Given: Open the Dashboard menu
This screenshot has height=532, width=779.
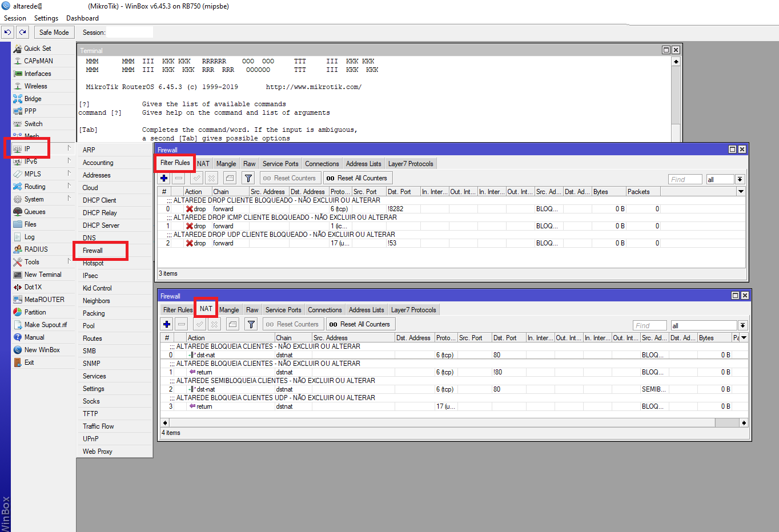Looking at the screenshot, I should point(82,18).
